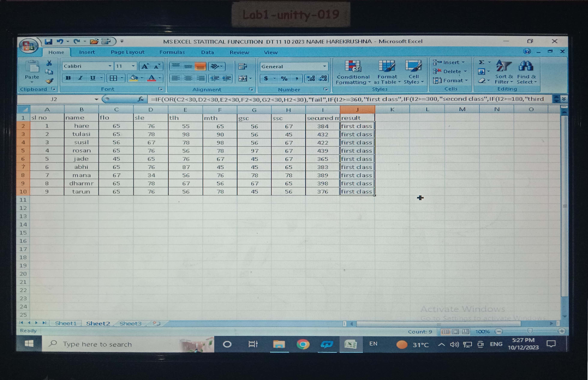Switch to Sheet3 worksheet tab
The width and height of the screenshot is (588, 380).
[130, 323]
